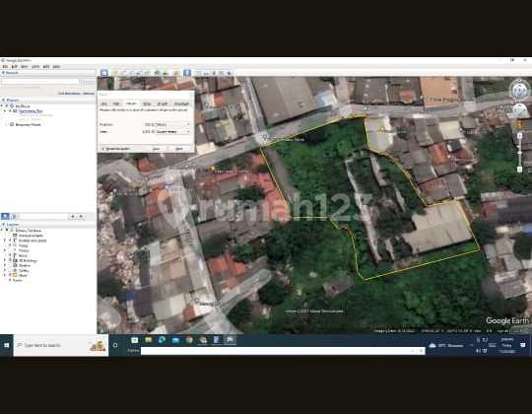Click the zoom slider track on map
The image size is (532, 414).
tap(519, 153)
